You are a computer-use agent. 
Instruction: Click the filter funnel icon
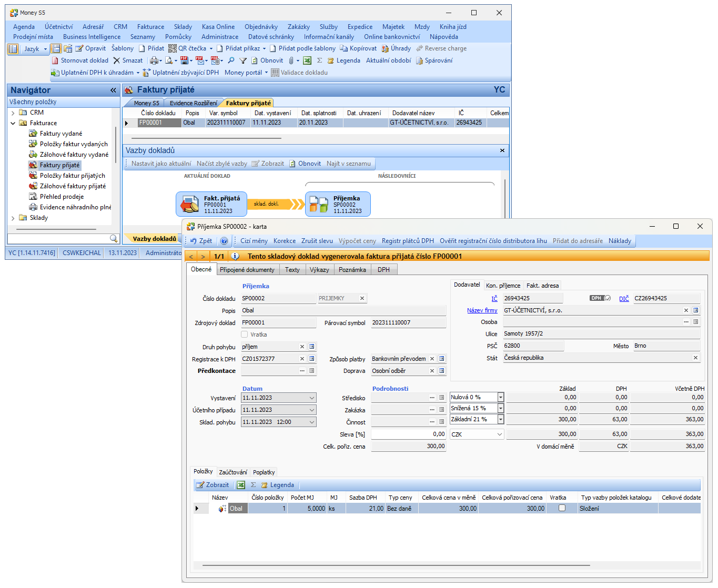click(x=243, y=60)
